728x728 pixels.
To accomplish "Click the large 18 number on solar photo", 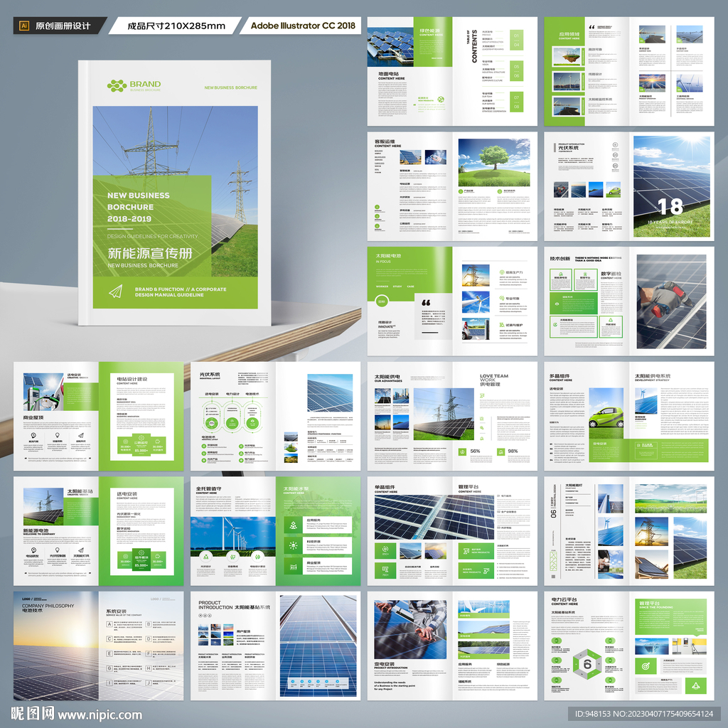I will click(x=670, y=207).
